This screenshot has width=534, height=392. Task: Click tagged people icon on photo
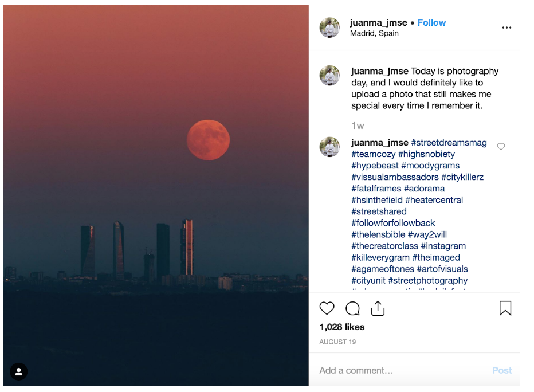click(19, 371)
